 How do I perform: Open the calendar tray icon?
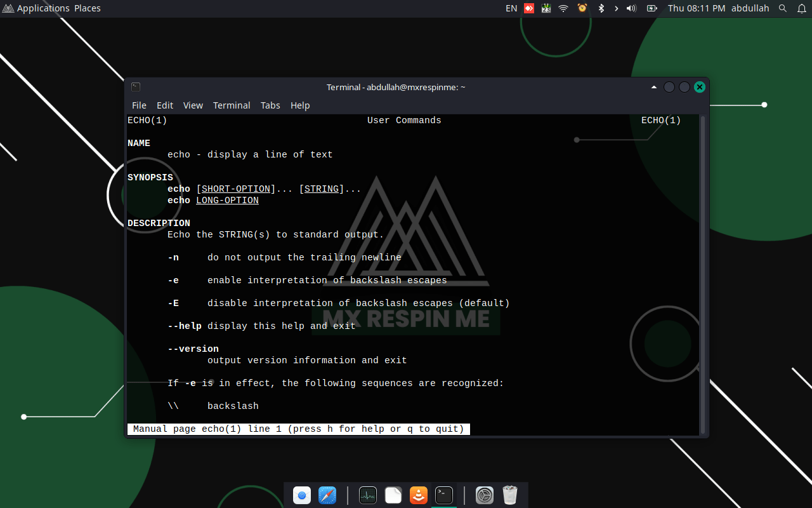[546, 8]
